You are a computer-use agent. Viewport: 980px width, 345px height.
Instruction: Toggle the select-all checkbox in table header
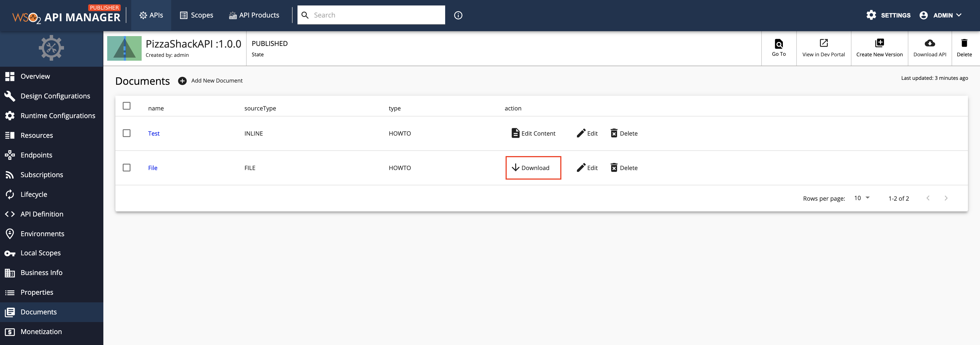[127, 106]
